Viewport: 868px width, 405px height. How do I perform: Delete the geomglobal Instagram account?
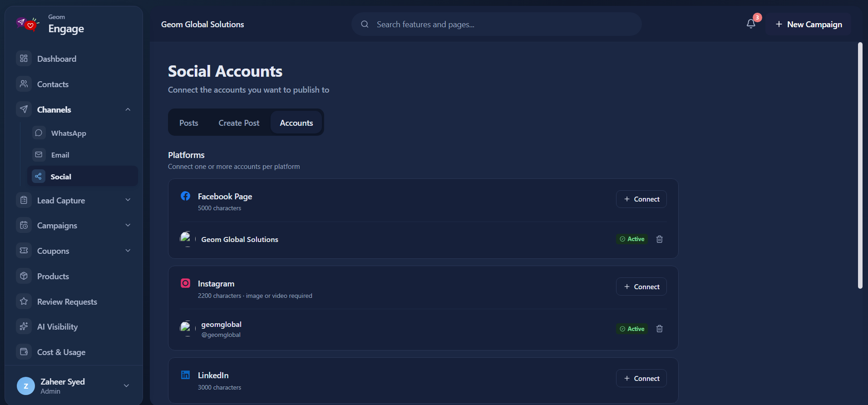pos(660,329)
